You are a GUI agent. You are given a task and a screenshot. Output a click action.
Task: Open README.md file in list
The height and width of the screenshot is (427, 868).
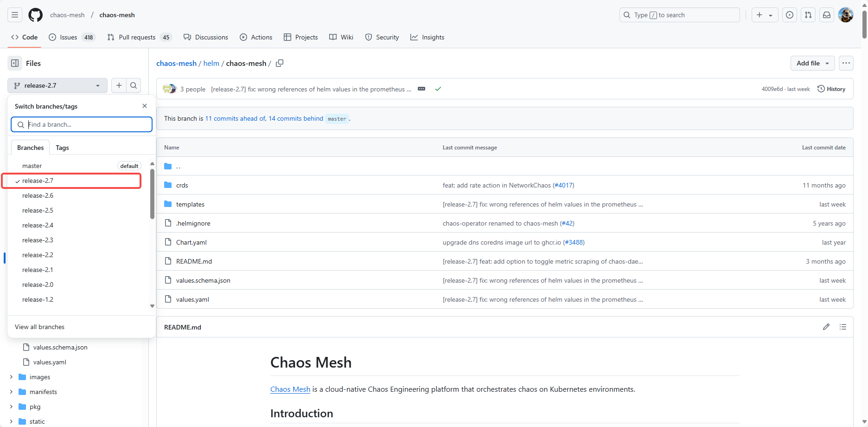194,261
